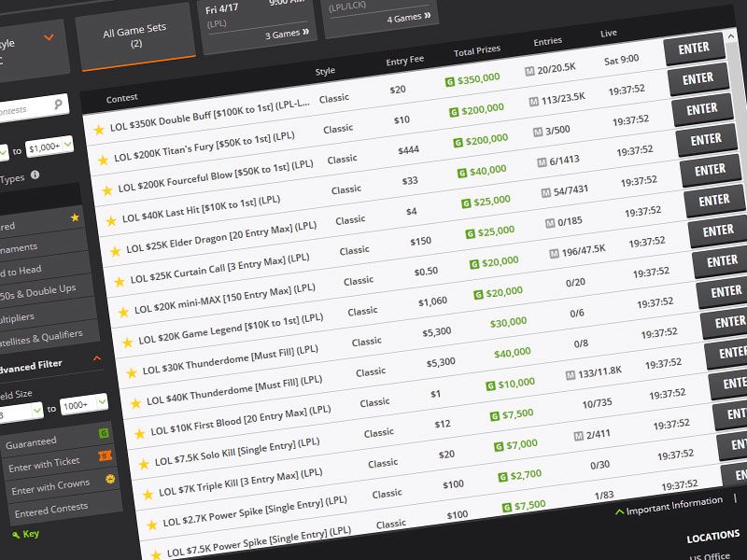
Task: Click the magnifier icon in contest search box
Action: point(58,104)
